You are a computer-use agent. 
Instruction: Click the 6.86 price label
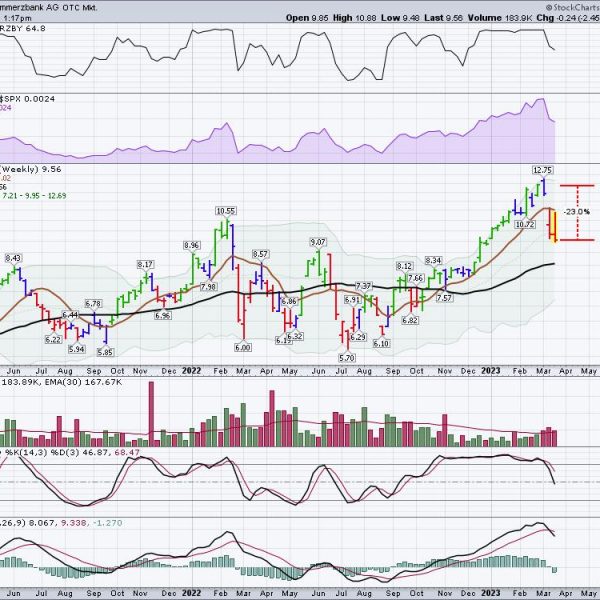point(289,301)
